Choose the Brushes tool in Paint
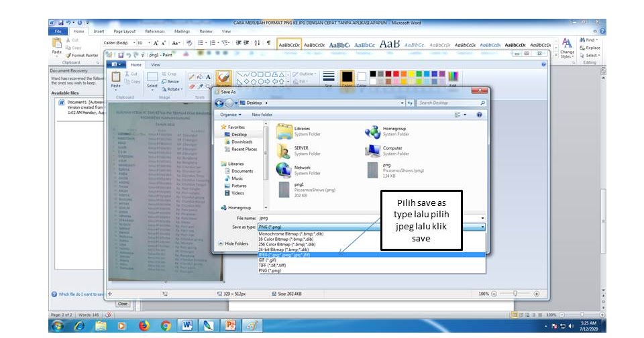 point(223,78)
